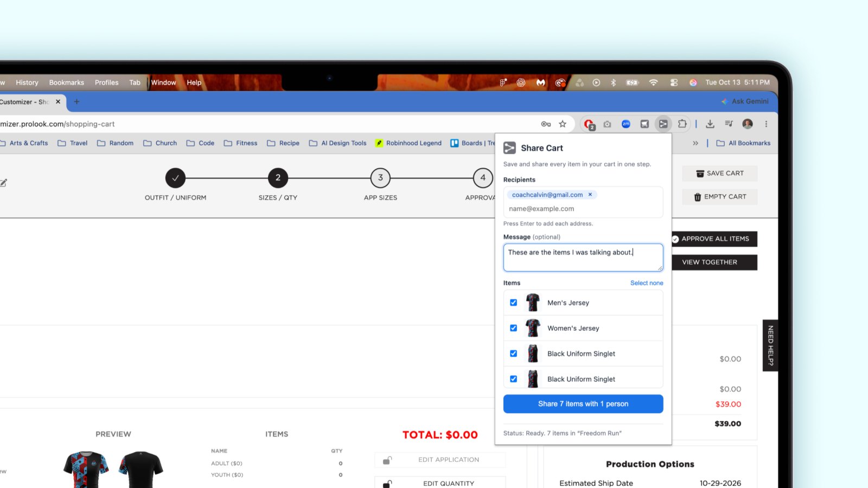Open macOS Control Center icon
The height and width of the screenshot is (488, 868).
pyautogui.click(x=674, y=82)
